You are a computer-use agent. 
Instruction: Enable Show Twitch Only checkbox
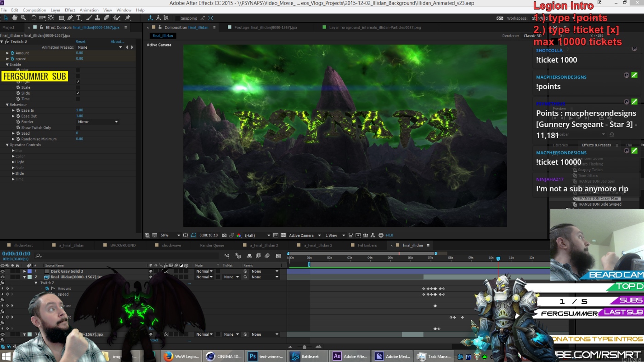coord(78,127)
